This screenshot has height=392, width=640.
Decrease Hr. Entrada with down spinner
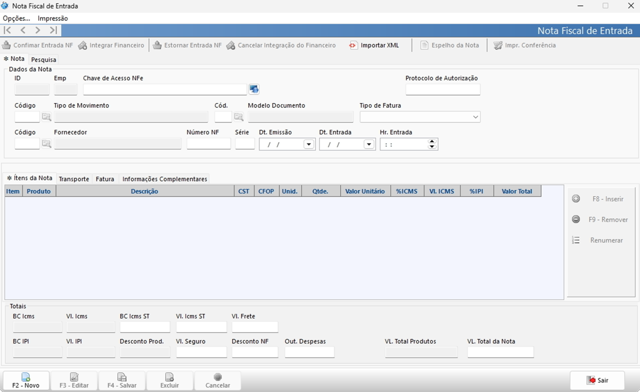click(x=432, y=147)
